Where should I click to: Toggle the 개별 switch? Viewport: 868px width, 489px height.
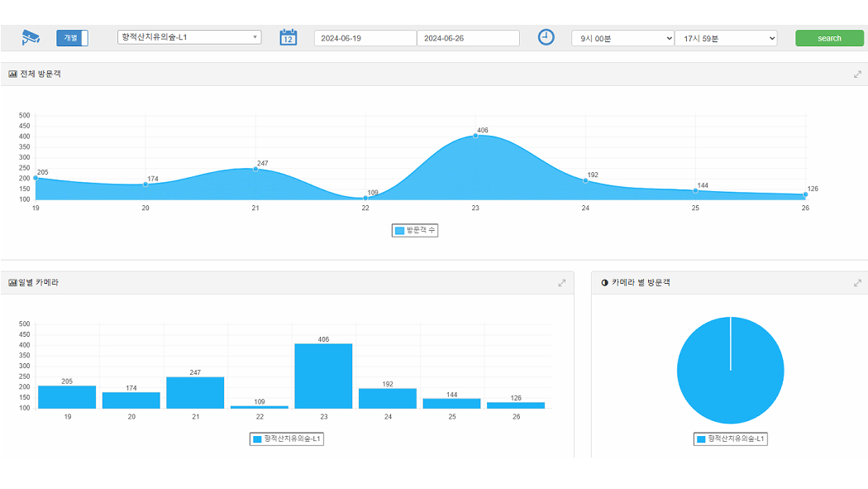tap(72, 38)
